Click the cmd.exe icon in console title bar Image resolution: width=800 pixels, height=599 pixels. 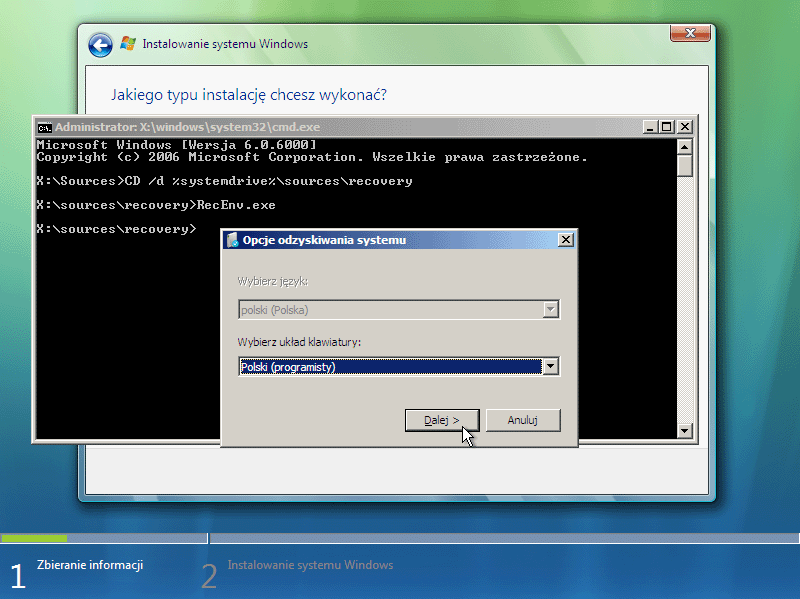pyautogui.click(x=45, y=127)
